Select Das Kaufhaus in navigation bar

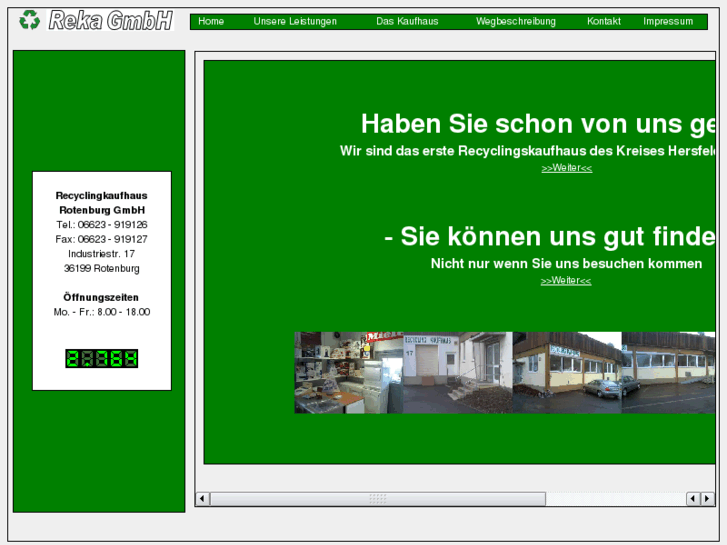[x=407, y=21]
